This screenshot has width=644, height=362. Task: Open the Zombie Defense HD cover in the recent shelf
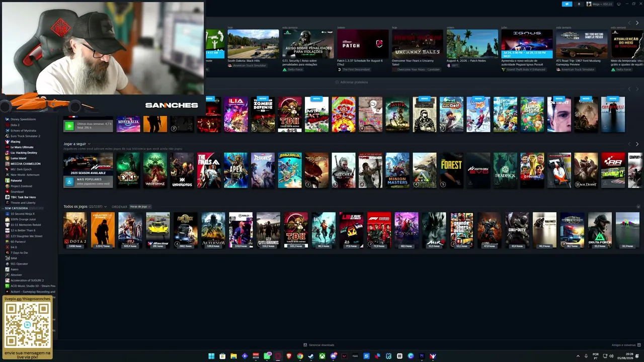(263, 115)
